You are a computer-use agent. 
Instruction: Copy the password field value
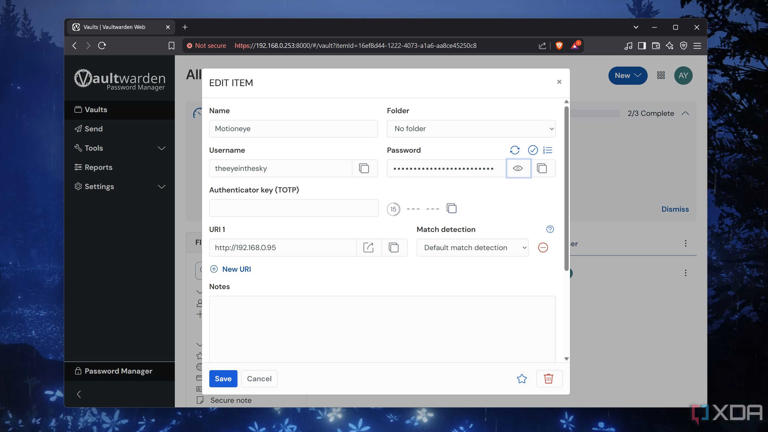click(x=542, y=169)
